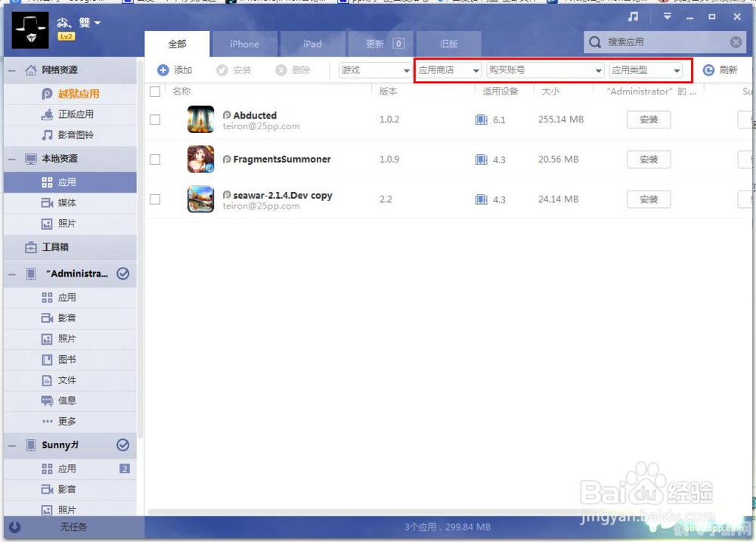Open the 应用类型 dropdown

(x=646, y=70)
